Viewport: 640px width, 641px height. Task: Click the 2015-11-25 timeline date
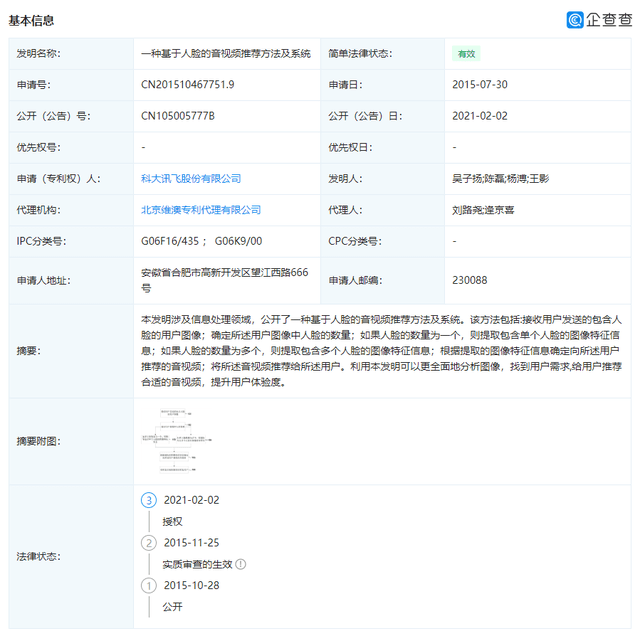tap(192, 543)
